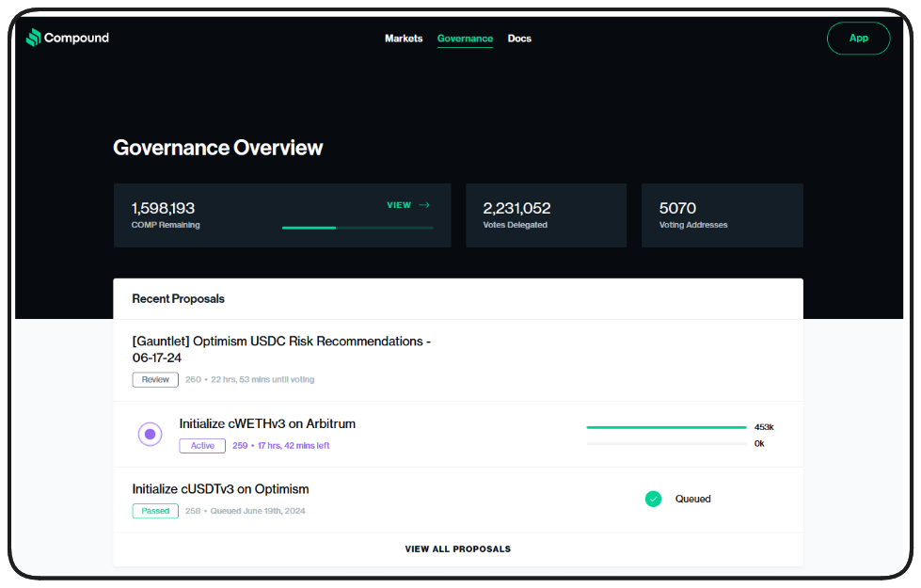Click the green Queued checkmark icon
The height and width of the screenshot is (588, 921).
tap(653, 499)
